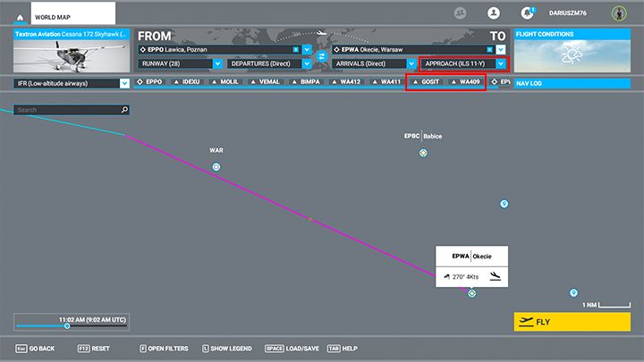Select the WAR waypoint marker on map

click(216, 167)
